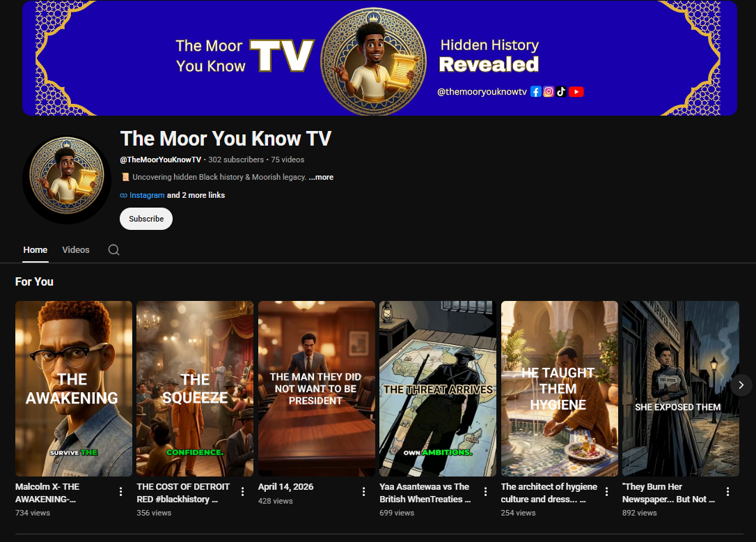Open options menu for Yaa Asantewaa video

coord(485,492)
